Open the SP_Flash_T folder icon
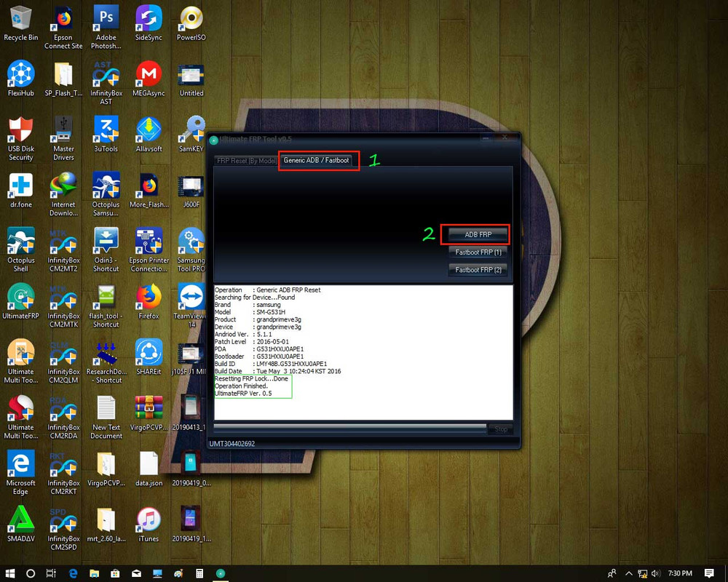728x582 pixels. click(x=63, y=79)
